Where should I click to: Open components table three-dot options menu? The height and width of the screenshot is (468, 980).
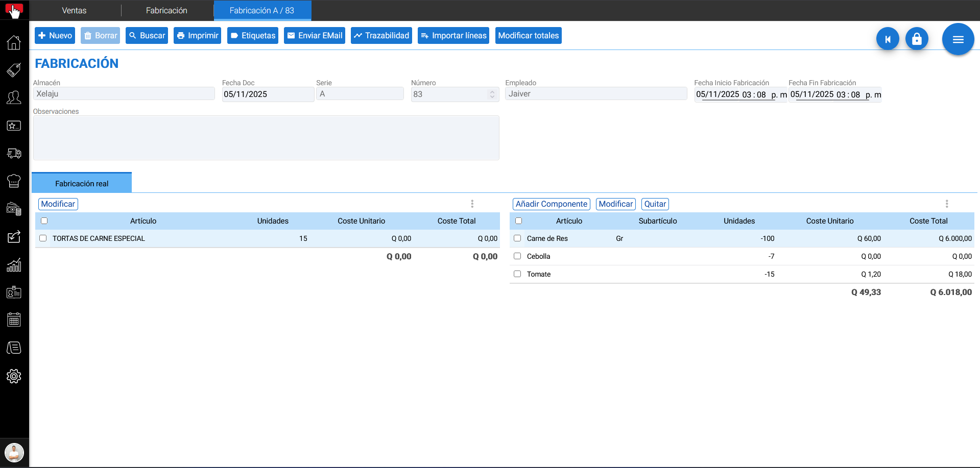point(946,204)
